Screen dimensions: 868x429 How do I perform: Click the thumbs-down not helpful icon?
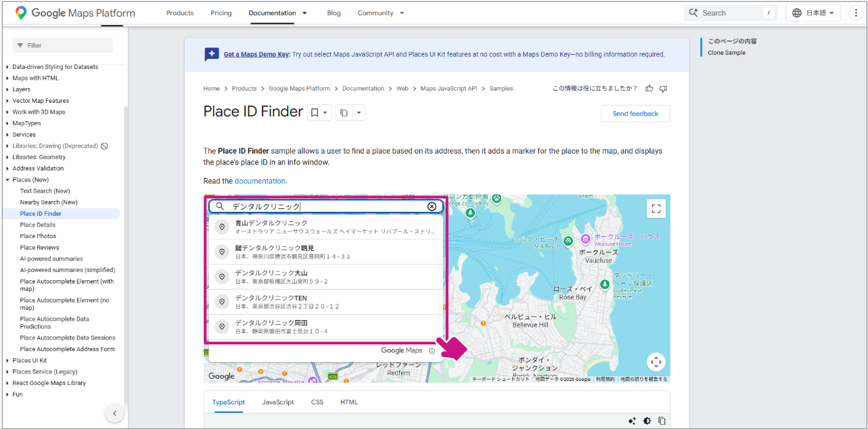pos(663,89)
